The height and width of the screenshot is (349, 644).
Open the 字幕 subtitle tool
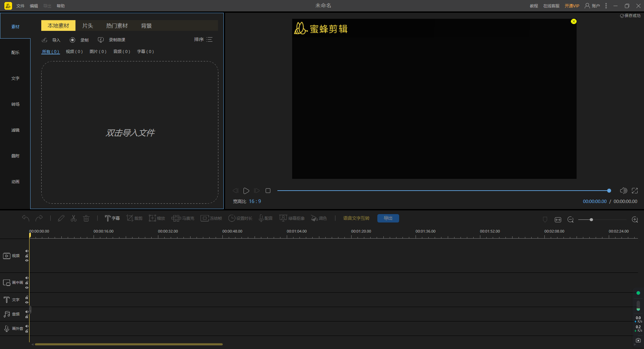(112, 218)
